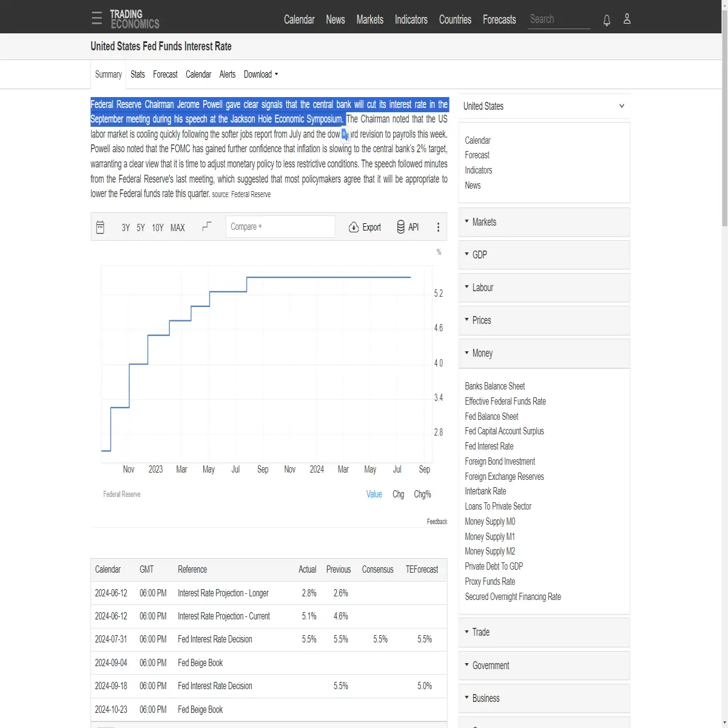
Task: Open the API database icon
Action: (x=400, y=227)
